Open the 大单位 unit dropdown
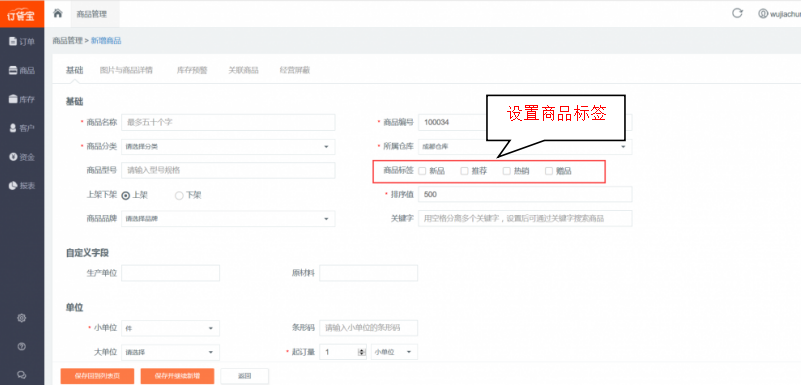 point(171,352)
